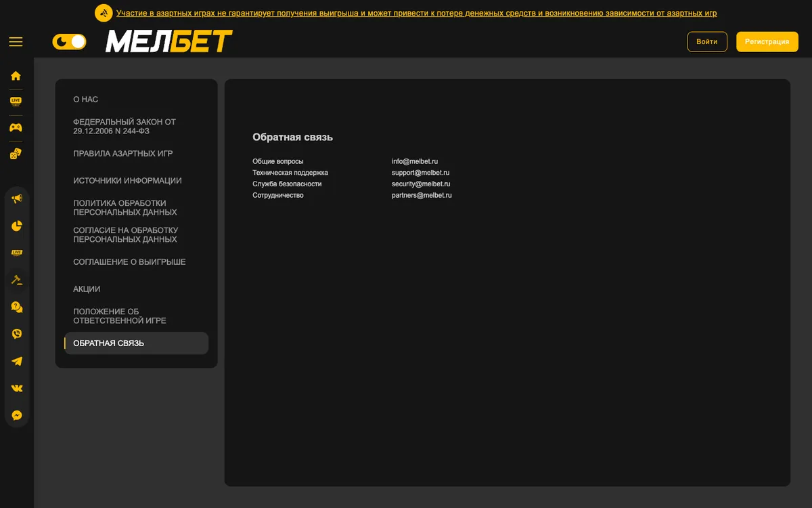Click the 'Обратная связь' page heading
The image size is (812, 508).
(x=293, y=137)
